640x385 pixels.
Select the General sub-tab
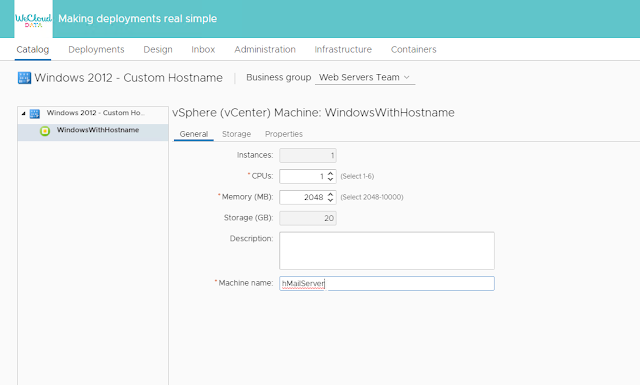(194, 134)
